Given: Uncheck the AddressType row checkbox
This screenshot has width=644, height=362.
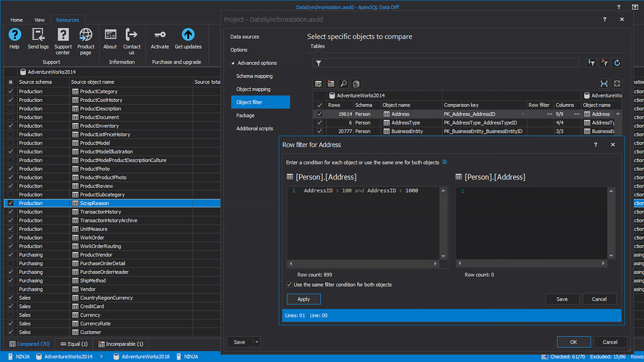Looking at the screenshot, I should click(320, 123).
